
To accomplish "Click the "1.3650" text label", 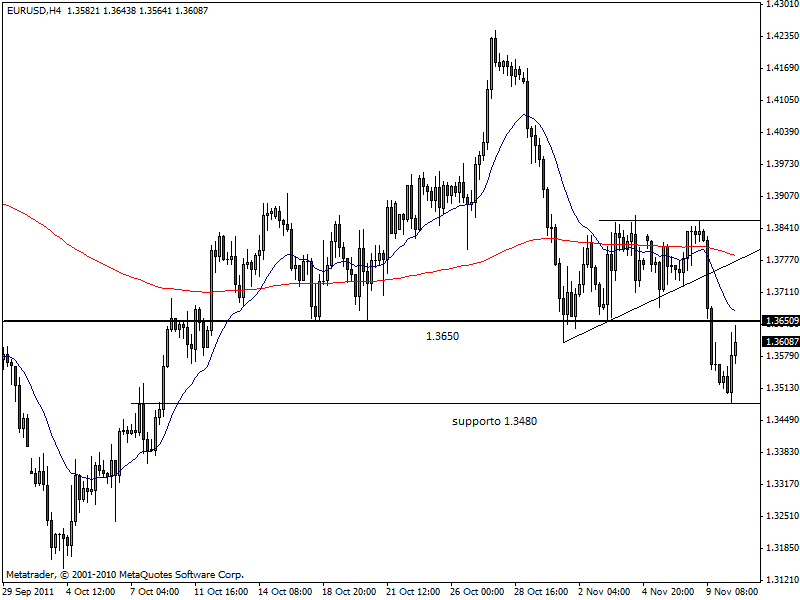I will coord(442,337).
